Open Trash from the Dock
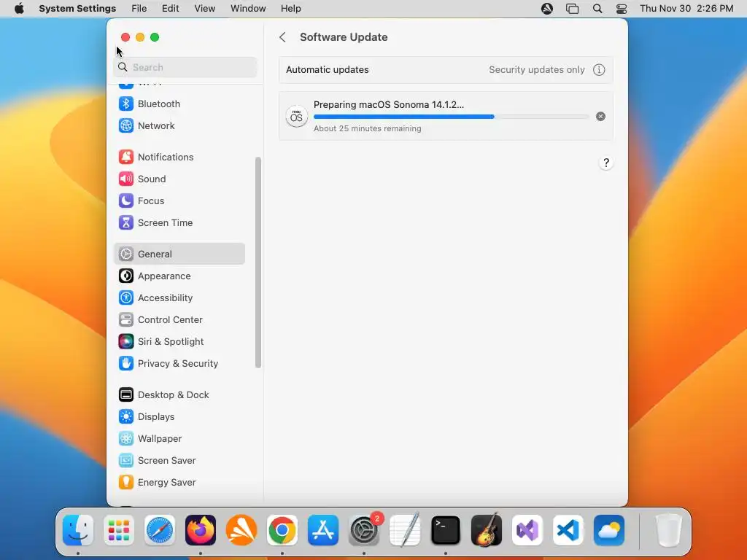This screenshot has height=560, width=747. [x=669, y=530]
